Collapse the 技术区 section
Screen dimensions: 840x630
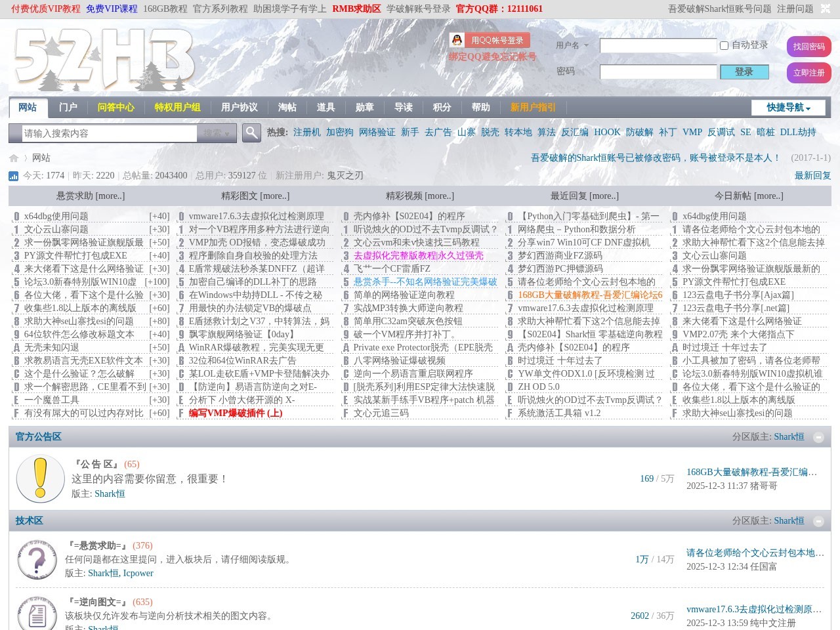point(818,520)
